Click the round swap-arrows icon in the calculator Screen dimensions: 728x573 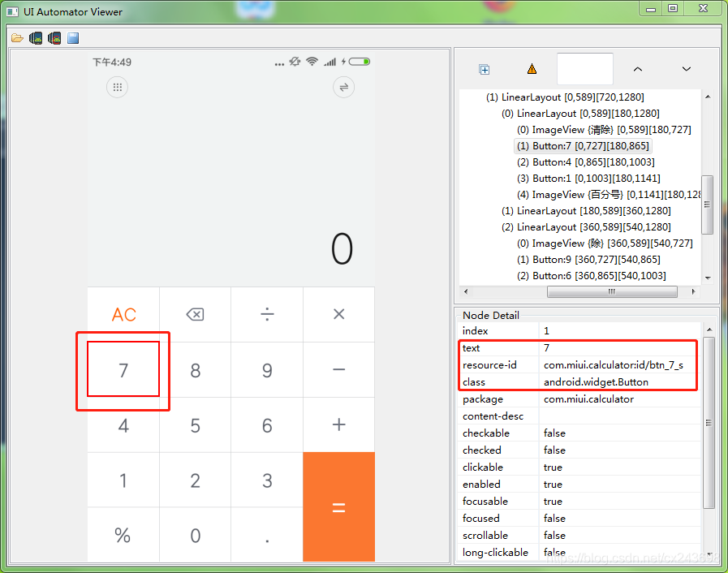click(x=343, y=88)
